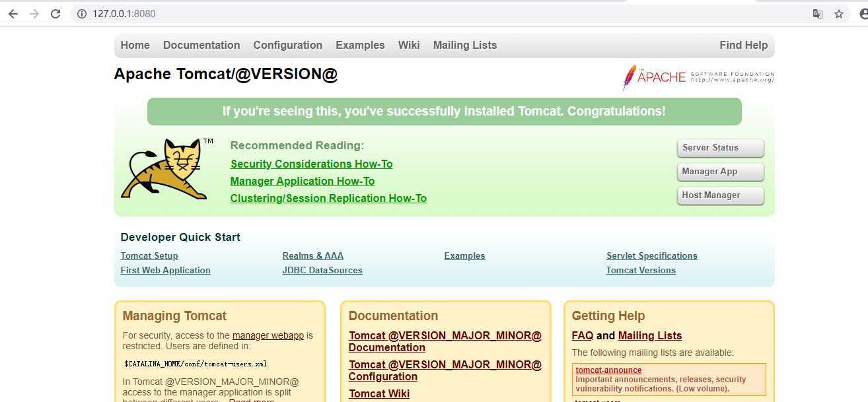Screen dimensions: 868x402
Task: Click the Apache Tomcat/@VERSION@ heading
Action: [x=226, y=74]
